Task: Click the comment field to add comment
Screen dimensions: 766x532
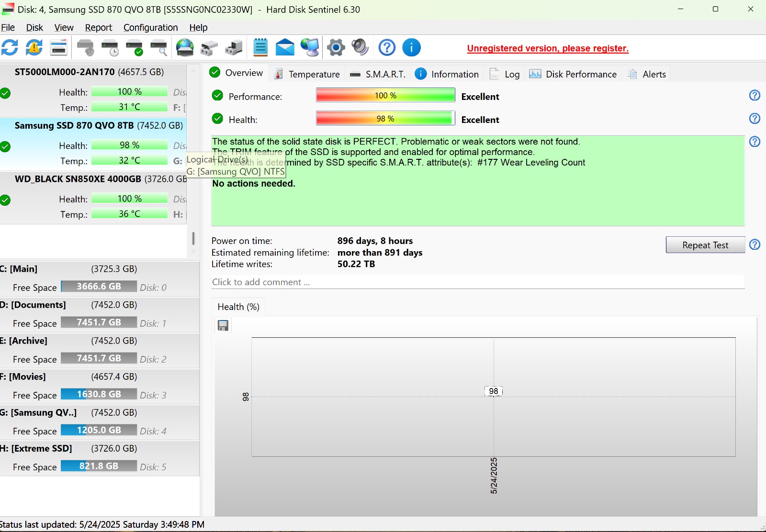Action: click(x=478, y=282)
